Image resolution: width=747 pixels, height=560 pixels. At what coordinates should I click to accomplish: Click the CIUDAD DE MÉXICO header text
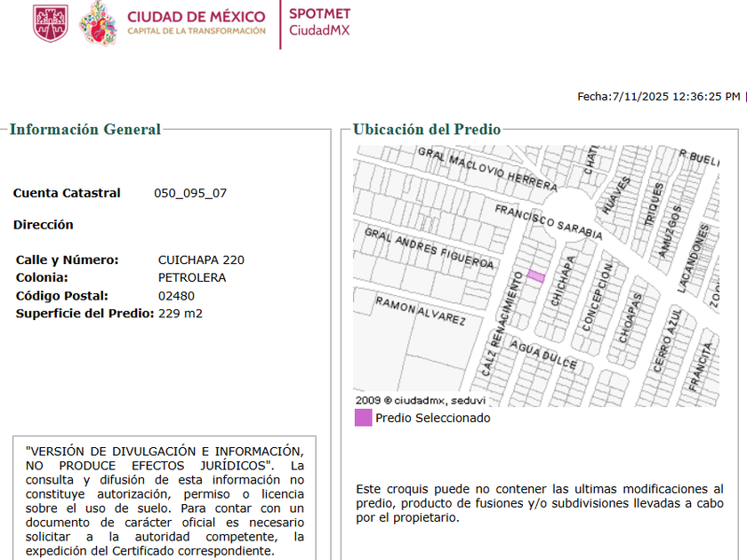tap(197, 17)
